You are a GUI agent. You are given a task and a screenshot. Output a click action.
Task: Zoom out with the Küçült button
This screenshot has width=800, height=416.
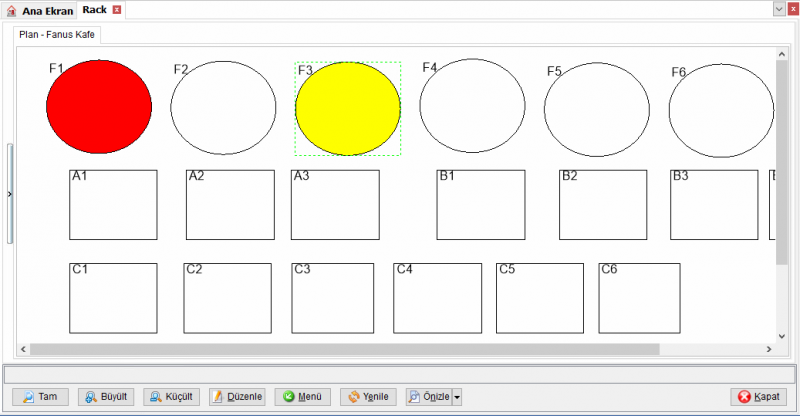point(171,397)
